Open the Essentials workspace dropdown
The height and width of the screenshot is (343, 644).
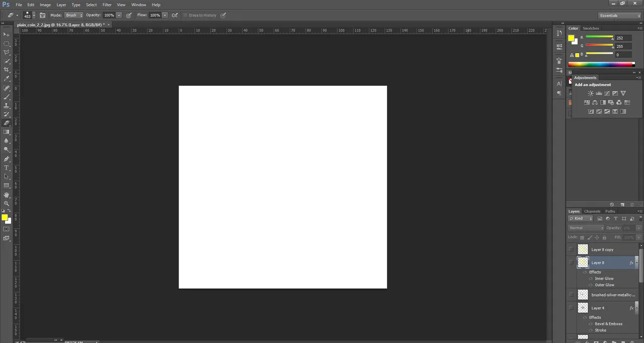(x=620, y=16)
